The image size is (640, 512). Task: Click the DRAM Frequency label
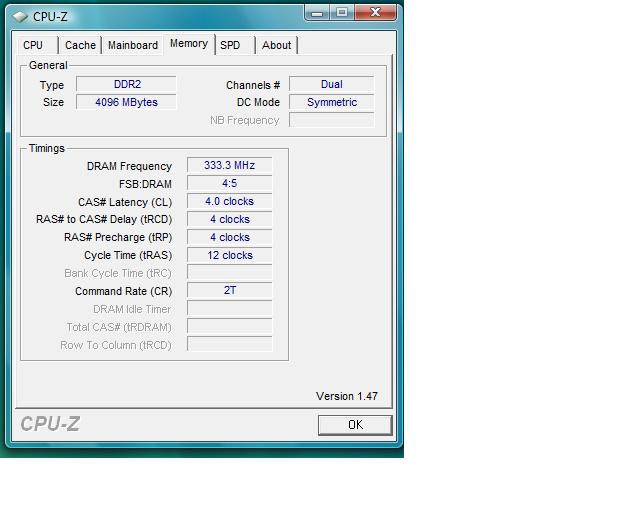point(129,167)
